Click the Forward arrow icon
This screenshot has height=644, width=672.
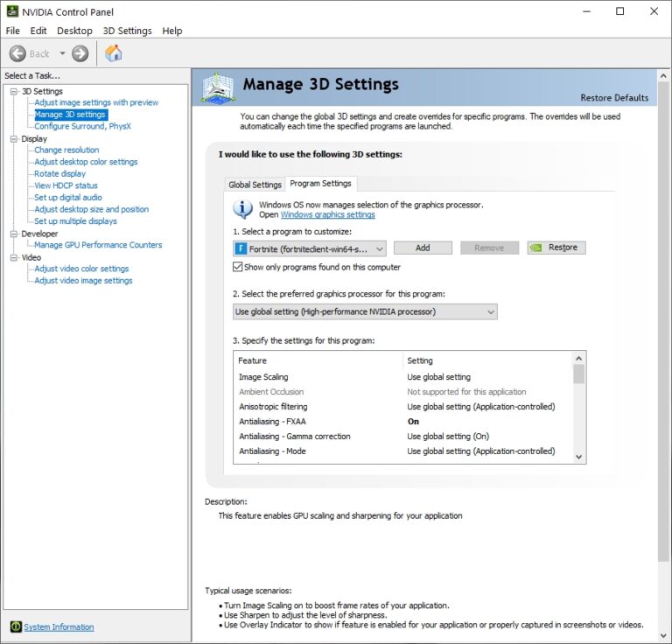click(x=80, y=53)
